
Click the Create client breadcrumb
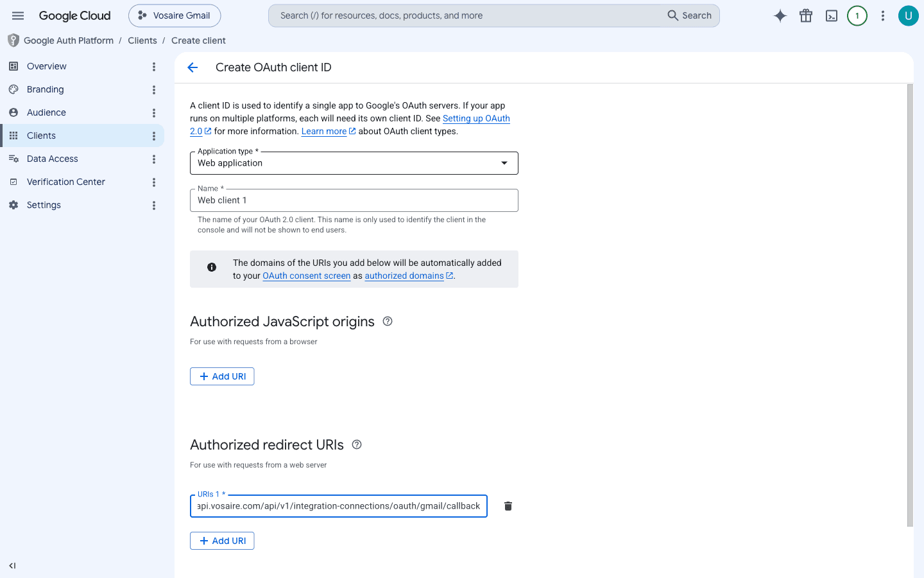(x=198, y=40)
